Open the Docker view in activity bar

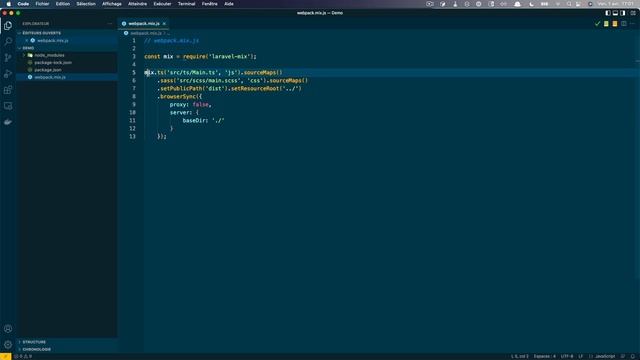click(8, 122)
